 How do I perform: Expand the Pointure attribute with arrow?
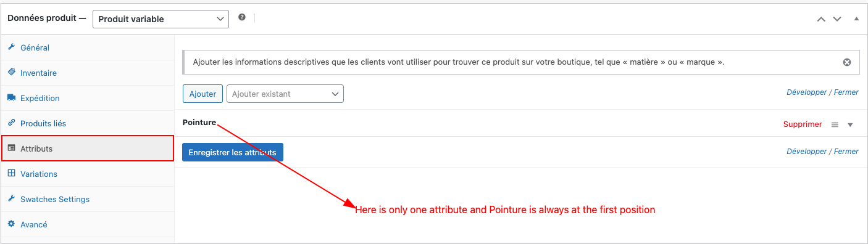(x=850, y=125)
